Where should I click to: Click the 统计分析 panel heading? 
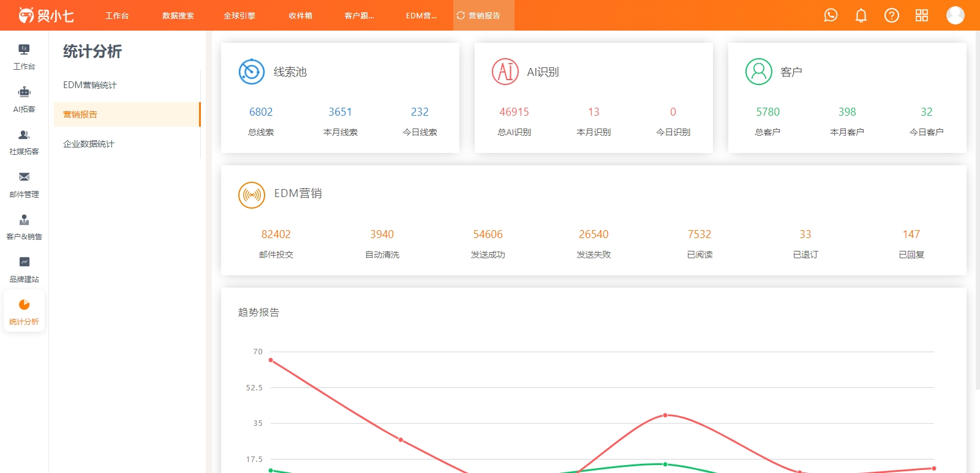click(x=92, y=51)
